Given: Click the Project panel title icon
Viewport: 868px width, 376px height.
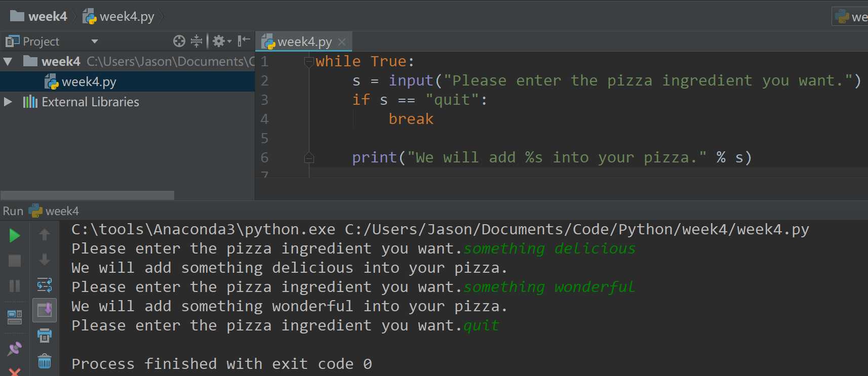Looking at the screenshot, I should point(13,41).
